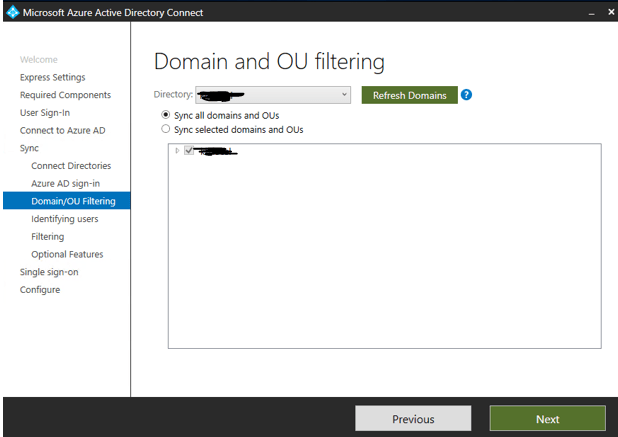Jump to Single sign-on step
The width and height of the screenshot is (618, 437).
pyautogui.click(x=49, y=272)
